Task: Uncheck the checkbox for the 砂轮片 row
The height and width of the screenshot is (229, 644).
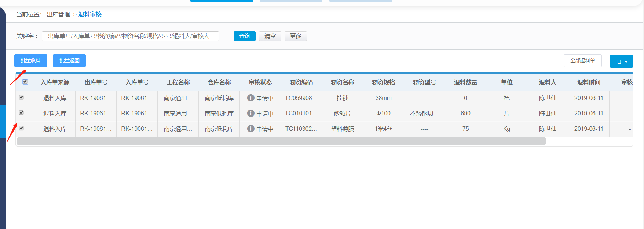Action: pos(21,113)
